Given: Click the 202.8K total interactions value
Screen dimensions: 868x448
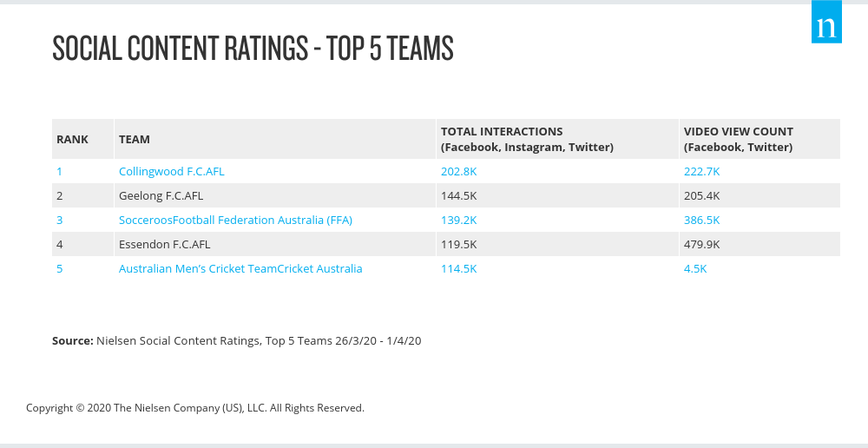Looking at the screenshot, I should click(x=458, y=171).
